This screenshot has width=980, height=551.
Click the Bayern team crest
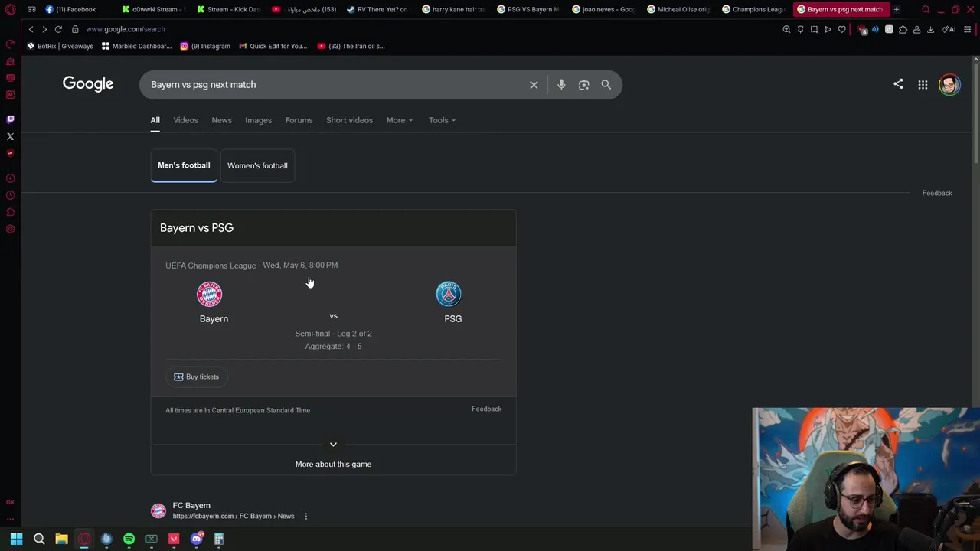pos(209,295)
